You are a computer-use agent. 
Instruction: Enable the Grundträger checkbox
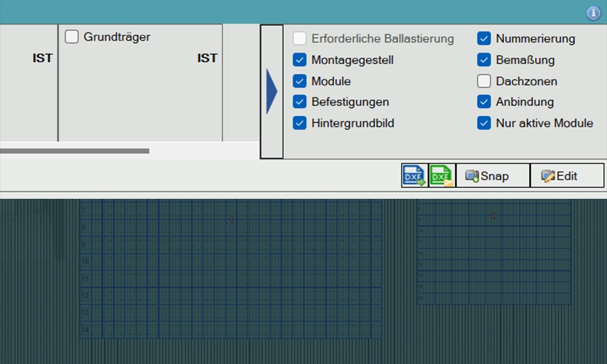coord(71,37)
